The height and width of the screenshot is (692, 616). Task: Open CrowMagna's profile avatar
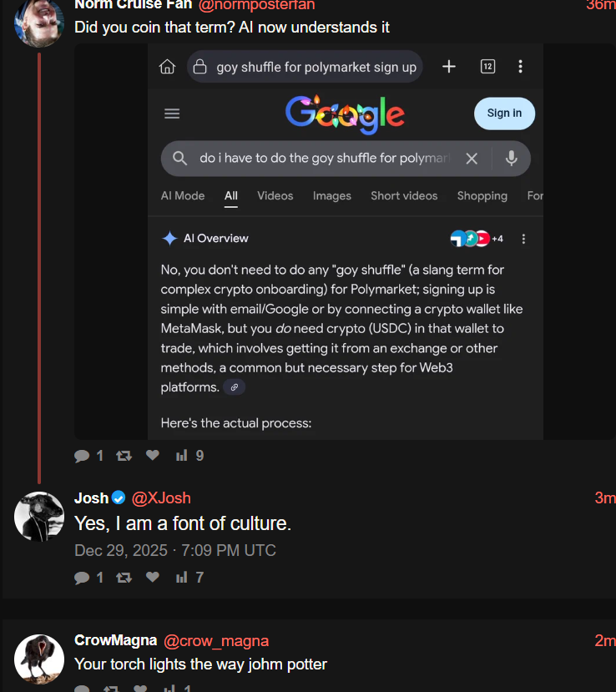click(x=39, y=659)
